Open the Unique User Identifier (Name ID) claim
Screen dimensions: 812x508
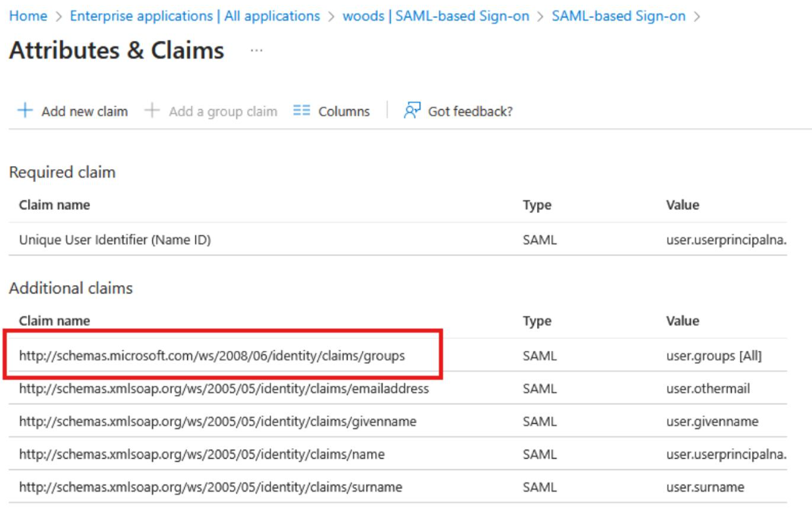click(x=114, y=240)
